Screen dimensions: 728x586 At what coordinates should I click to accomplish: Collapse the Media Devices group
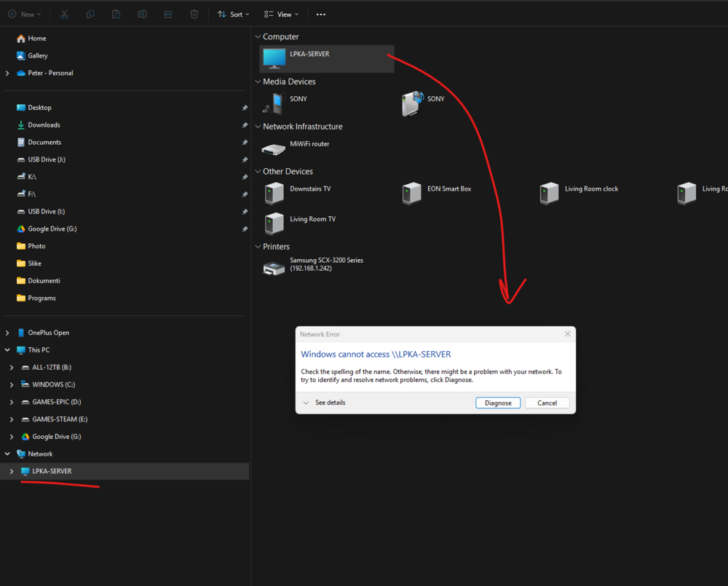tap(258, 82)
